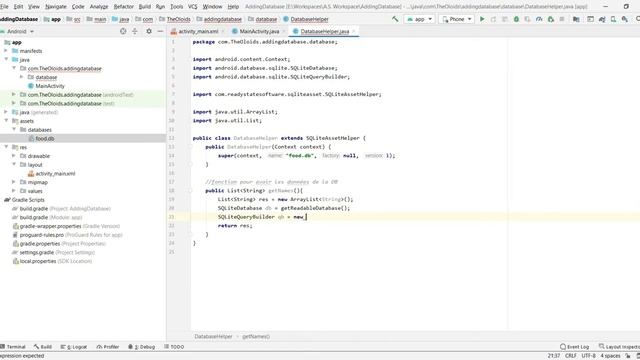640x360 pixels.
Task: Click the DatabaseHelper breadcrumb in navigation bar
Action: 309,19
